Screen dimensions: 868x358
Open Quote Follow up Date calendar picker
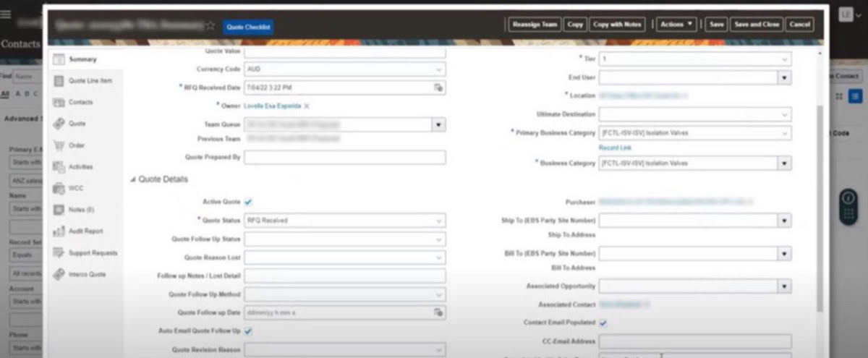coord(438,313)
